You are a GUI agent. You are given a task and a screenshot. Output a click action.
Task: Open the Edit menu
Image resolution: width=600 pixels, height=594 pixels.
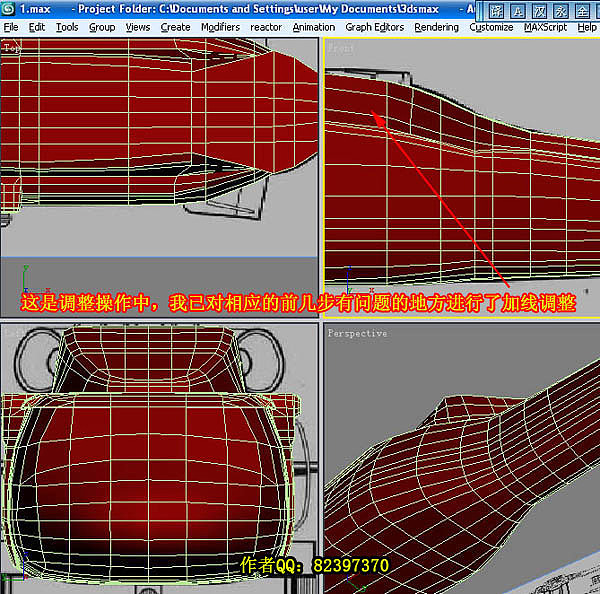click(37, 27)
